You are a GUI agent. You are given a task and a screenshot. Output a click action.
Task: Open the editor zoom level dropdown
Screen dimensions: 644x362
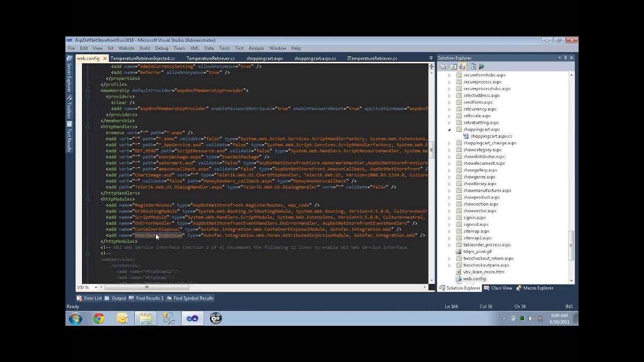tap(96, 288)
